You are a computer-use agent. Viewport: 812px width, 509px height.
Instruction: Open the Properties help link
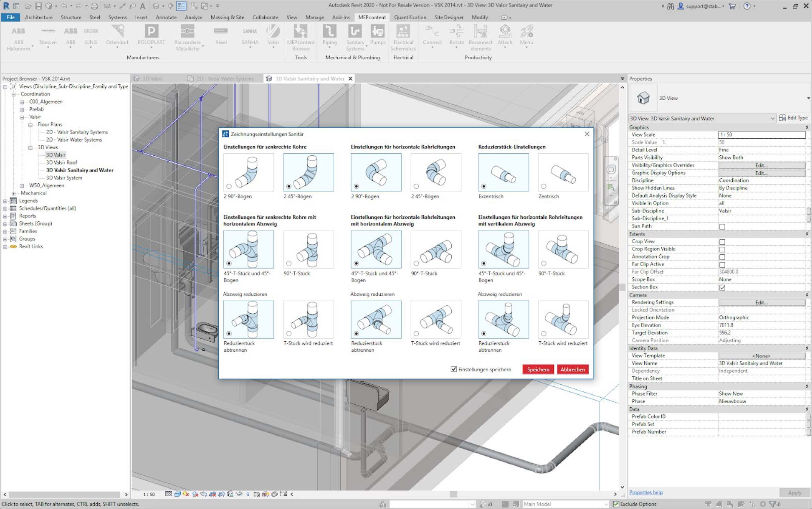tap(645, 492)
